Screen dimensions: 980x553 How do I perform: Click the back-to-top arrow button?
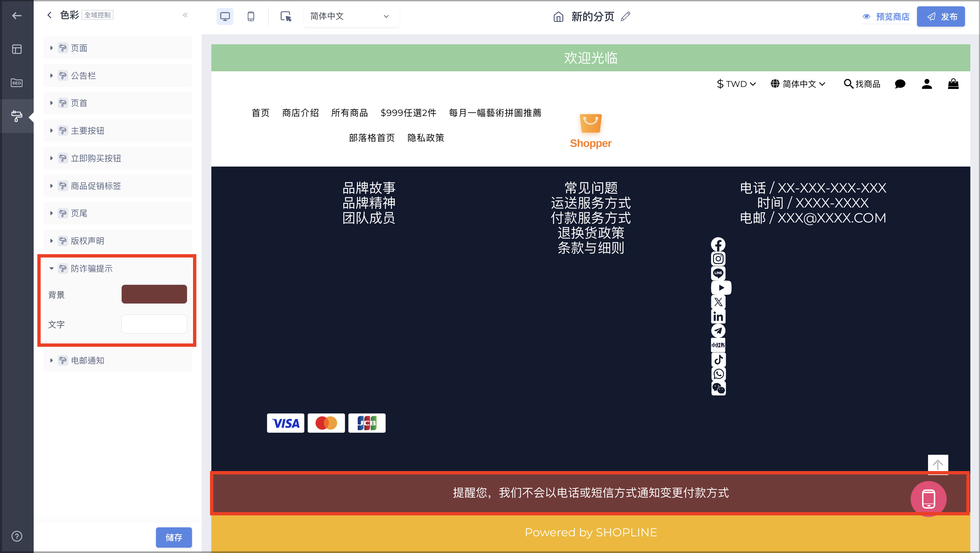tap(938, 464)
